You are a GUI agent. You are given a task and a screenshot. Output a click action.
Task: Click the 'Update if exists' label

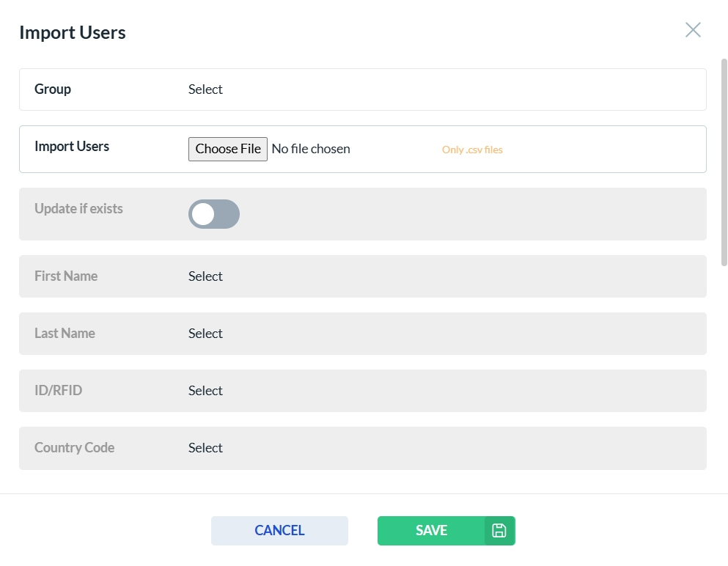(x=78, y=209)
